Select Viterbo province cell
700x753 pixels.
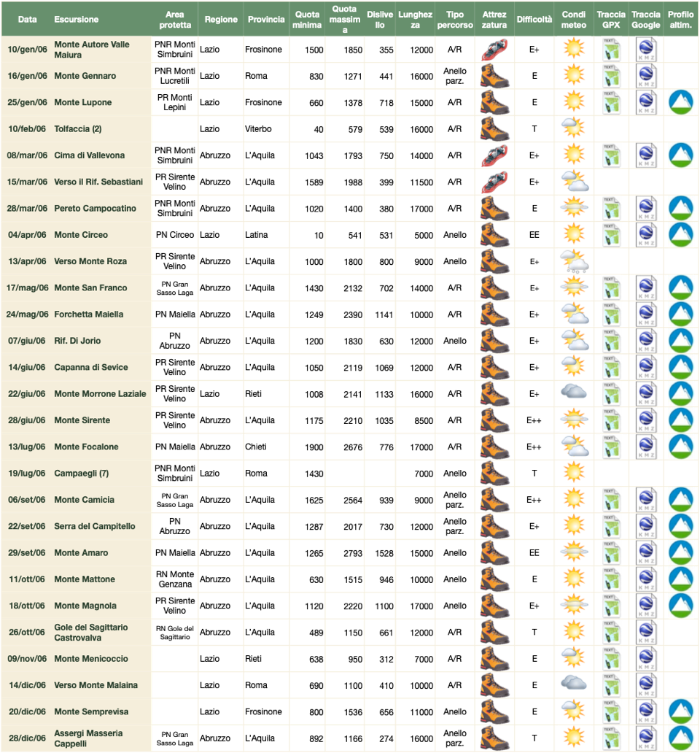click(258, 128)
